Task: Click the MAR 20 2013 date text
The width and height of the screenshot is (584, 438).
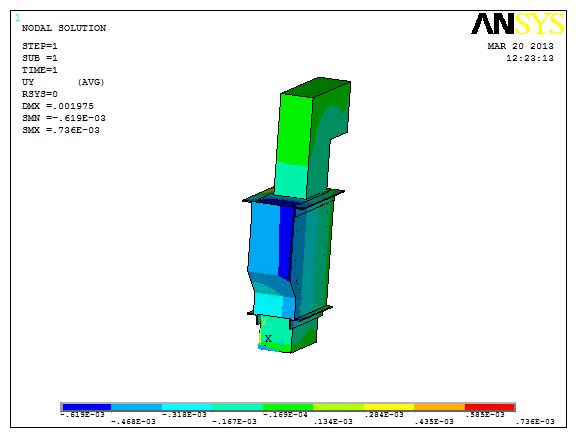Action: pyautogui.click(x=520, y=46)
